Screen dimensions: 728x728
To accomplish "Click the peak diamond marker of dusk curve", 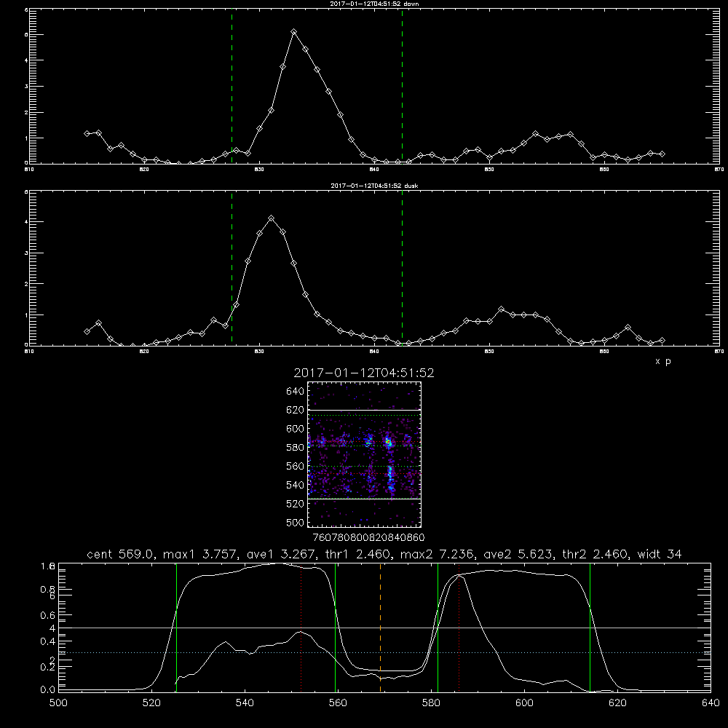I will (271, 218).
